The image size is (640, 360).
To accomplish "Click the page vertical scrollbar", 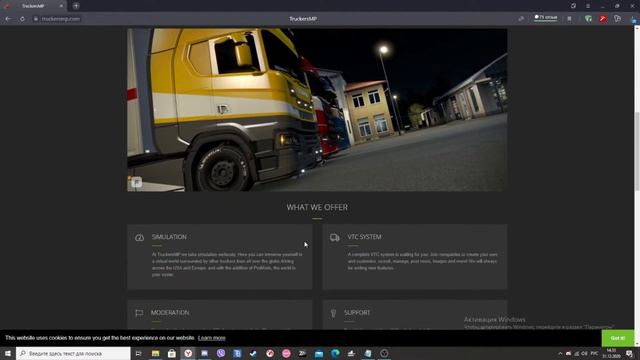I will [x=637, y=151].
